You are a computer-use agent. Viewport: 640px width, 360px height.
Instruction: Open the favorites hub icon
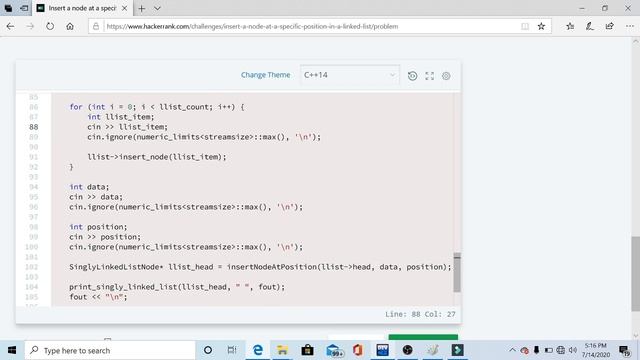click(570, 27)
